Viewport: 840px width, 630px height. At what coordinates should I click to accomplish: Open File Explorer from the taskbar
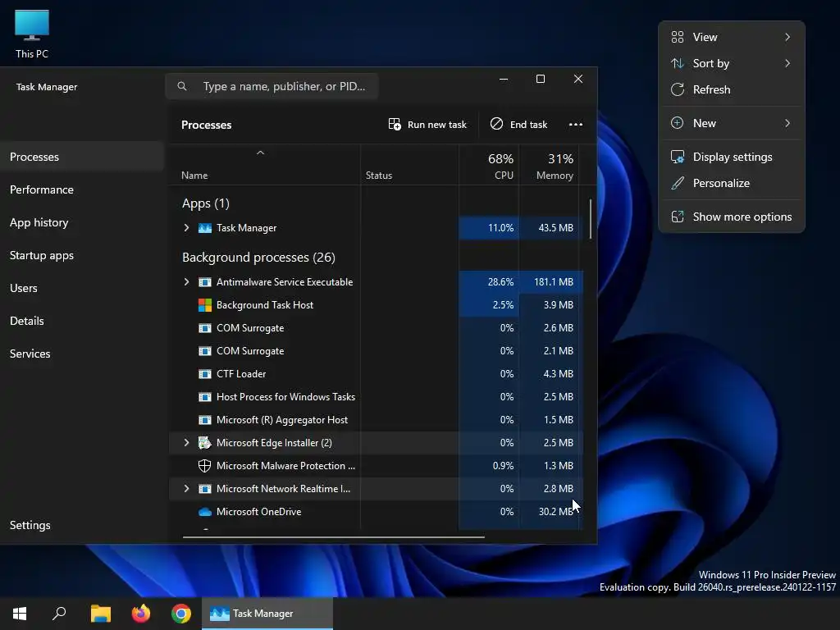click(x=100, y=614)
